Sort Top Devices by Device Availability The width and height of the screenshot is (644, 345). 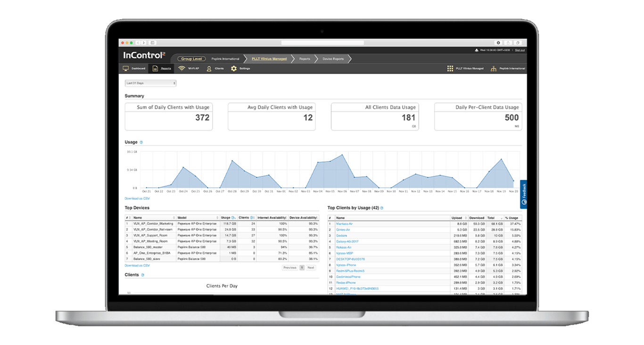pos(303,218)
